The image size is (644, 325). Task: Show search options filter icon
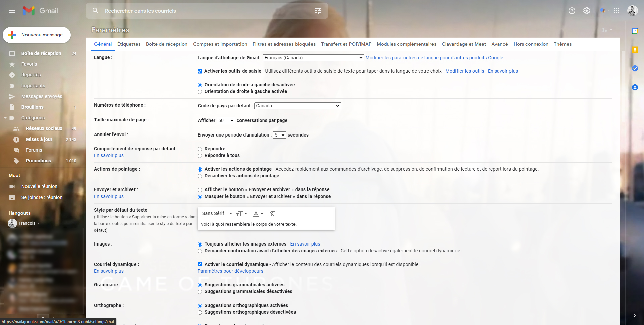coord(318,11)
